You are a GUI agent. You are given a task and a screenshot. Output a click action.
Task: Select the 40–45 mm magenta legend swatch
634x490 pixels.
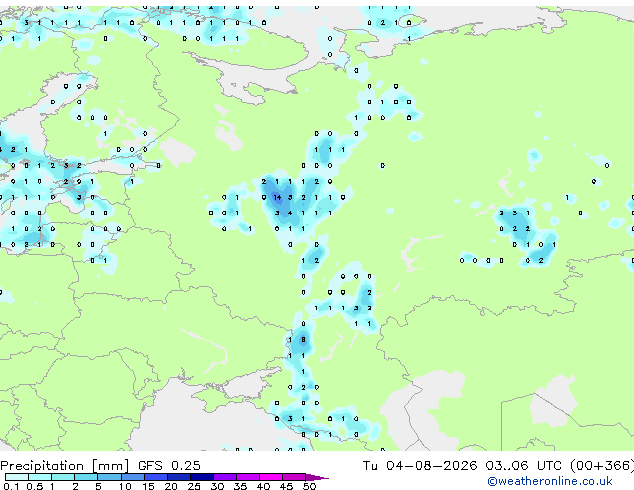pos(271,477)
